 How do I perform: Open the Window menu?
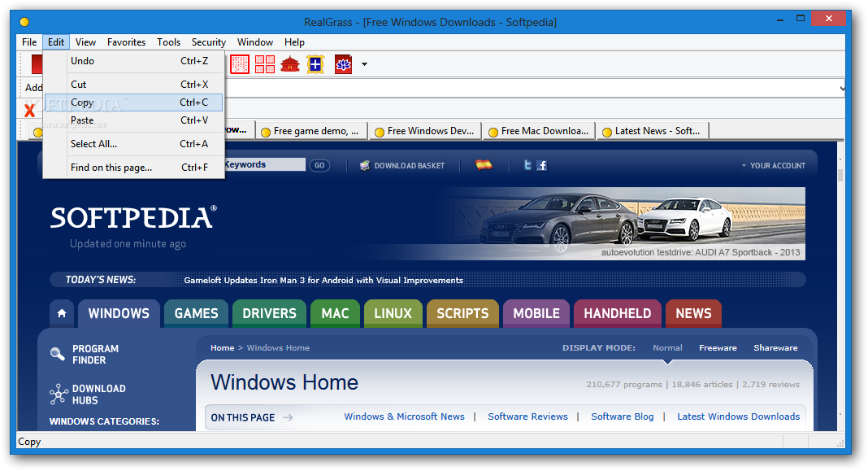pyautogui.click(x=255, y=42)
